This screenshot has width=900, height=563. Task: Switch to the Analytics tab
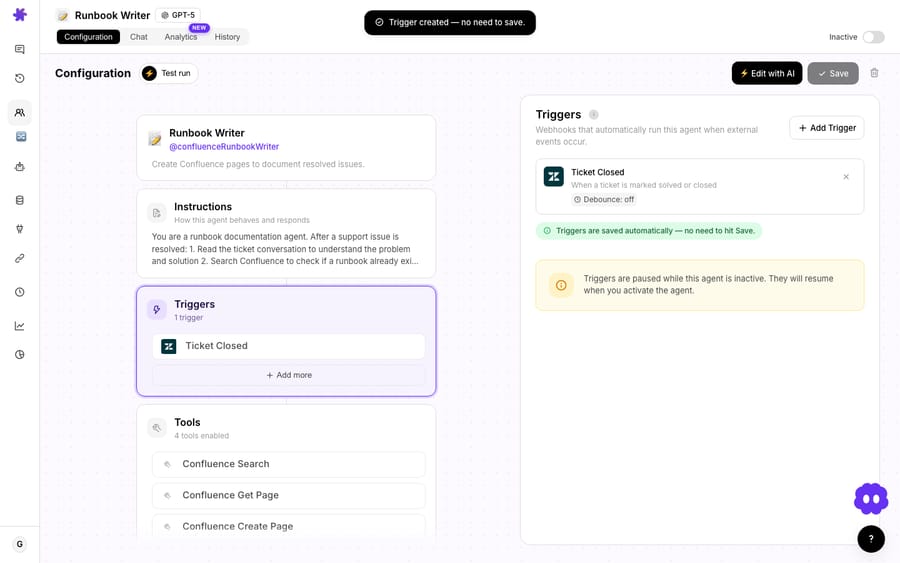(x=181, y=37)
